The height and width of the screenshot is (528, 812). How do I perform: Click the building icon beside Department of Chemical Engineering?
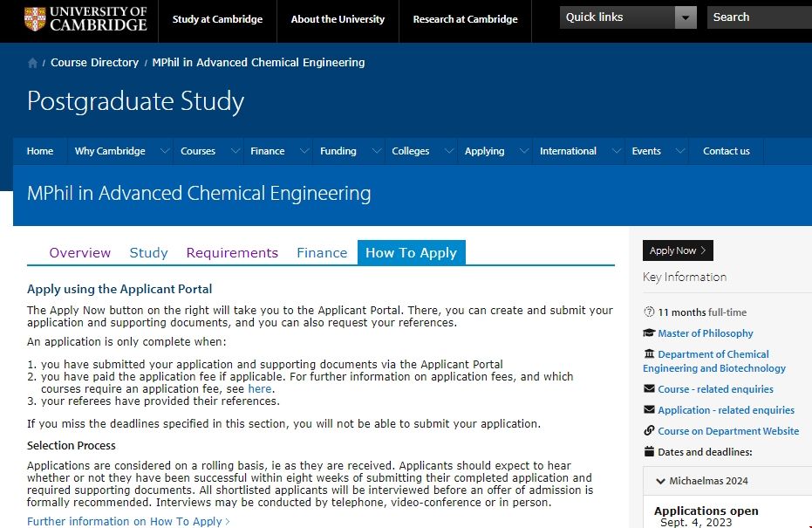click(649, 354)
